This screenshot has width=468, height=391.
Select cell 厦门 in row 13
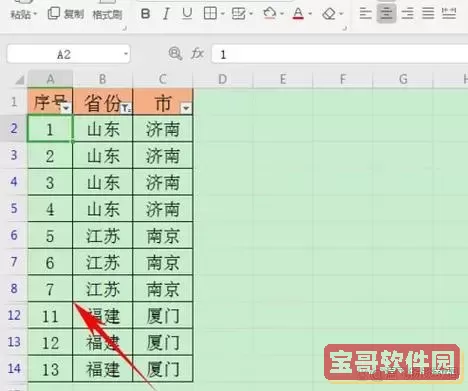(x=163, y=342)
